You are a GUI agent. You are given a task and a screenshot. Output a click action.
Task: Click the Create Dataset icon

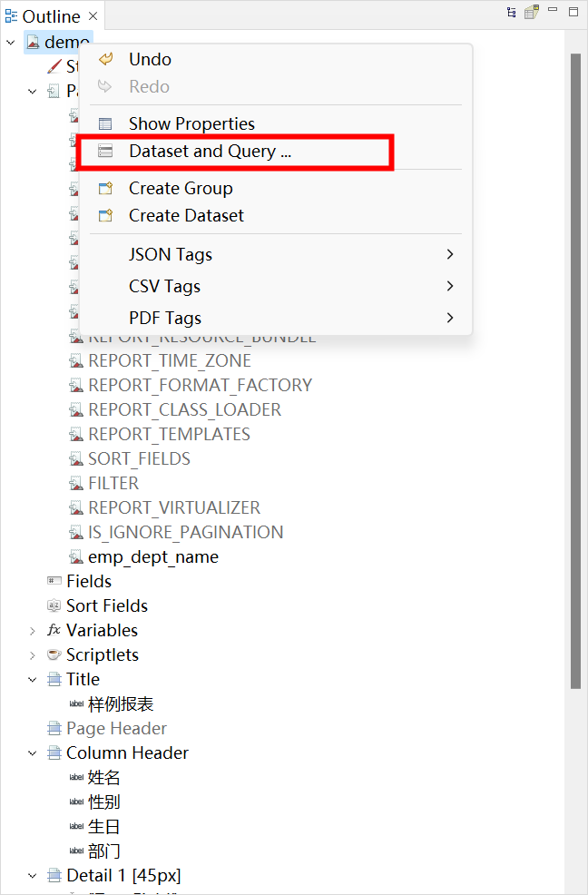point(106,216)
